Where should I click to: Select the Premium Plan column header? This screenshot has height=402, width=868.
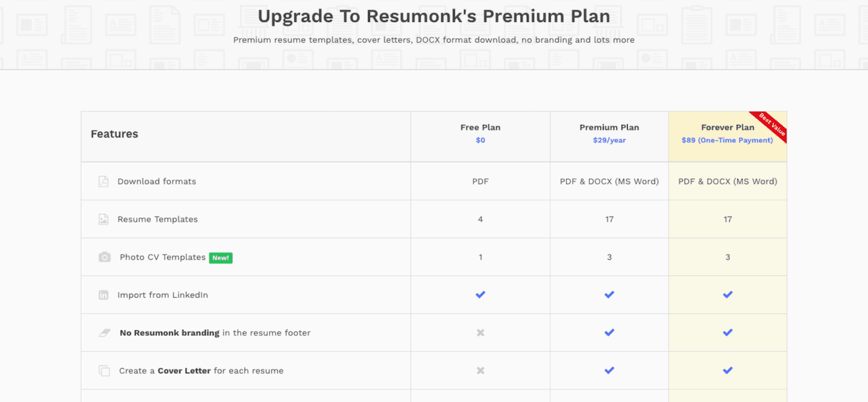pos(609,128)
